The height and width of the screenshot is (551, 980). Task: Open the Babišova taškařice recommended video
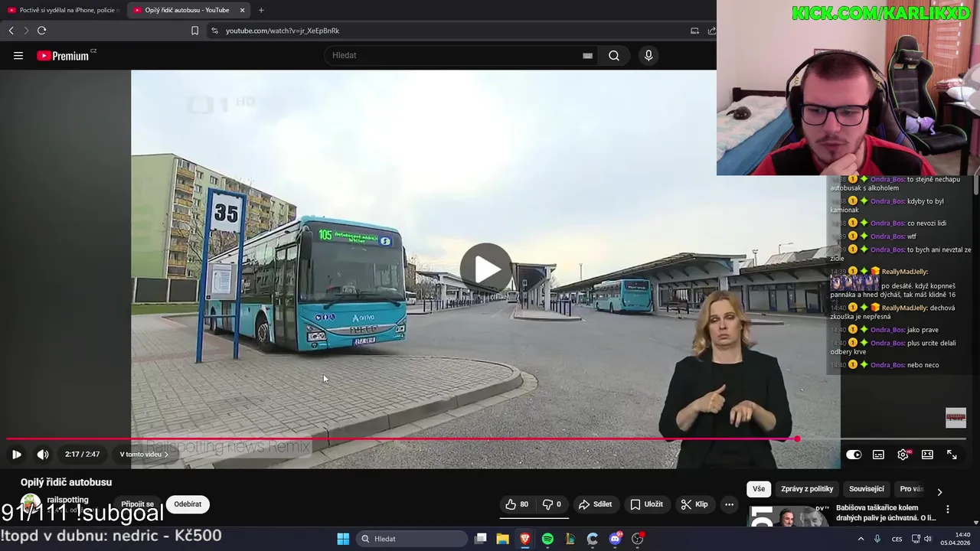tap(886, 513)
